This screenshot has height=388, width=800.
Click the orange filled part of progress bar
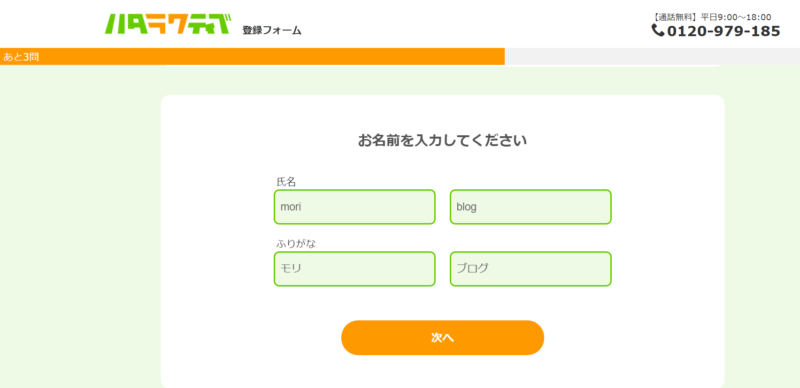252,57
